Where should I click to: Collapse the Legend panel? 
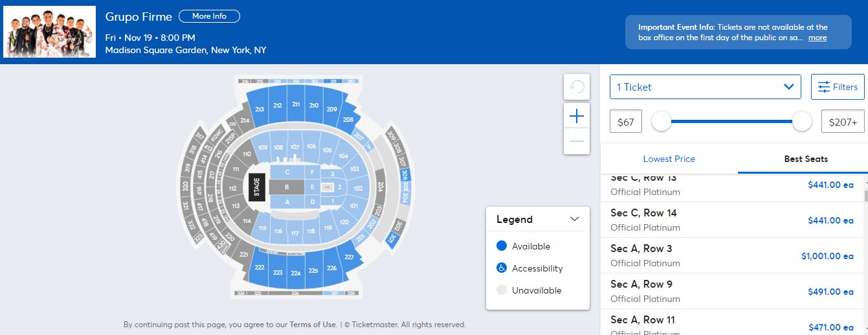pyautogui.click(x=574, y=219)
